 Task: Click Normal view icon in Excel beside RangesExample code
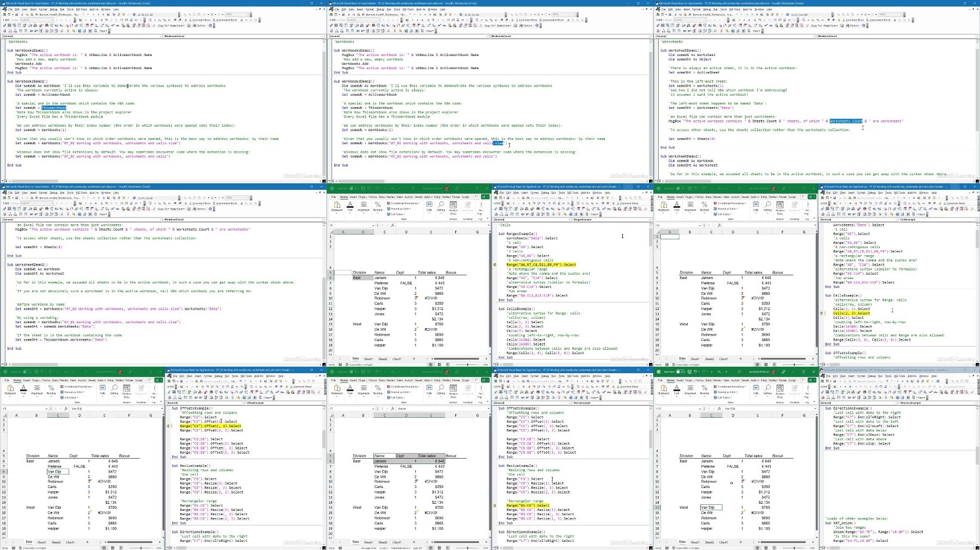point(431,364)
